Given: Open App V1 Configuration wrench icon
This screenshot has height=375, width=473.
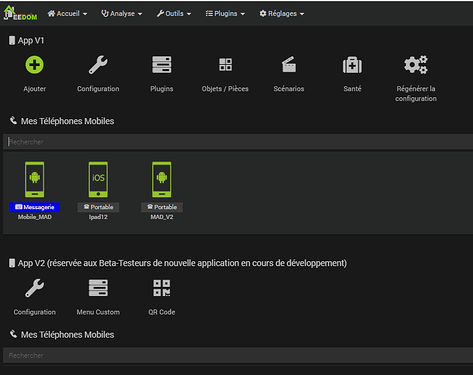Looking at the screenshot, I should tap(98, 65).
